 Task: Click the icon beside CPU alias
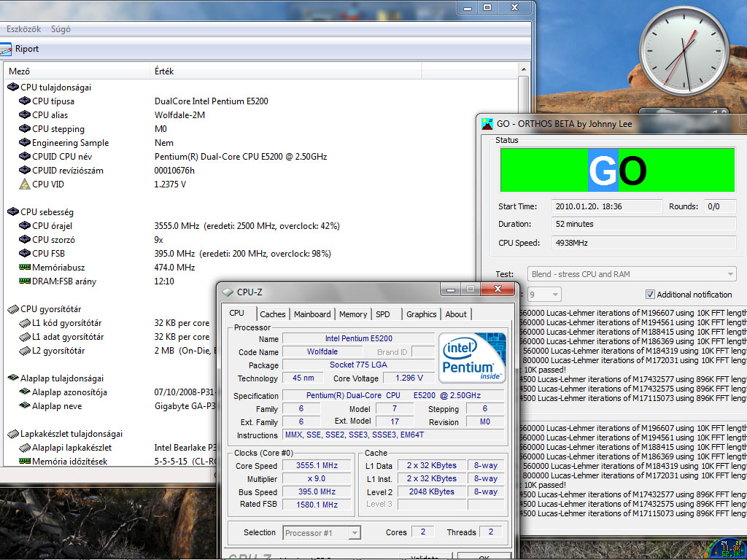point(25,114)
